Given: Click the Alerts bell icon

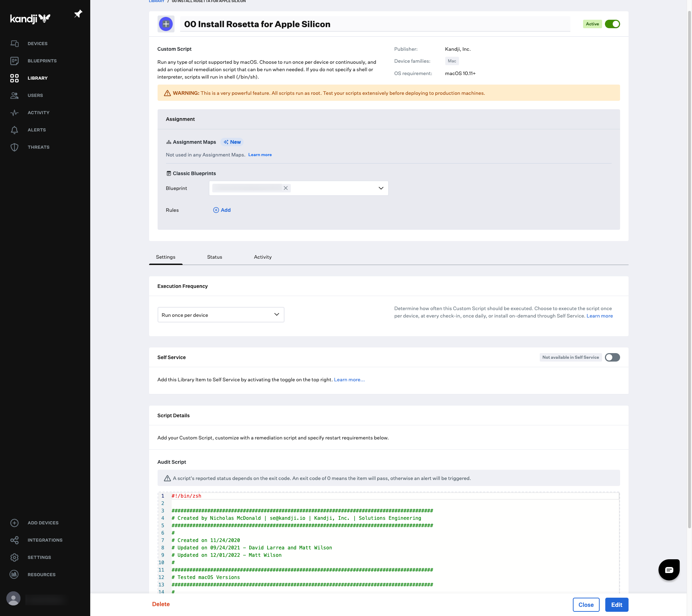Looking at the screenshot, I should click(x=14, y=130).
